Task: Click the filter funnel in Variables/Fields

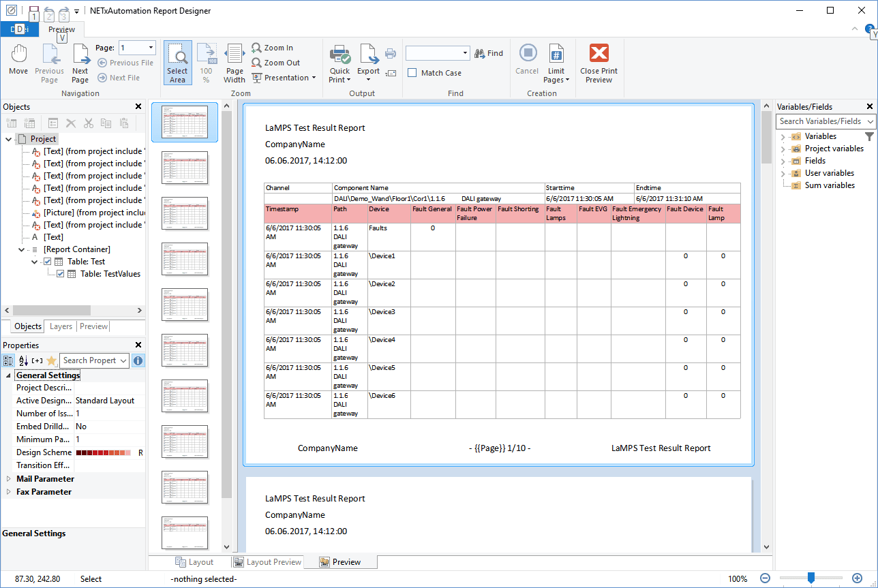Action: point(869,136)
